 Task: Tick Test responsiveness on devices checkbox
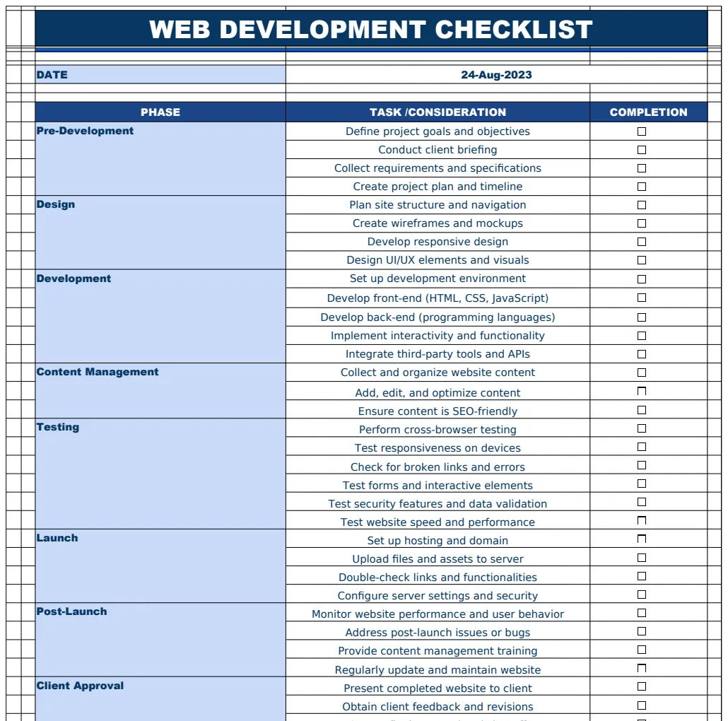(x=642, y=447)
